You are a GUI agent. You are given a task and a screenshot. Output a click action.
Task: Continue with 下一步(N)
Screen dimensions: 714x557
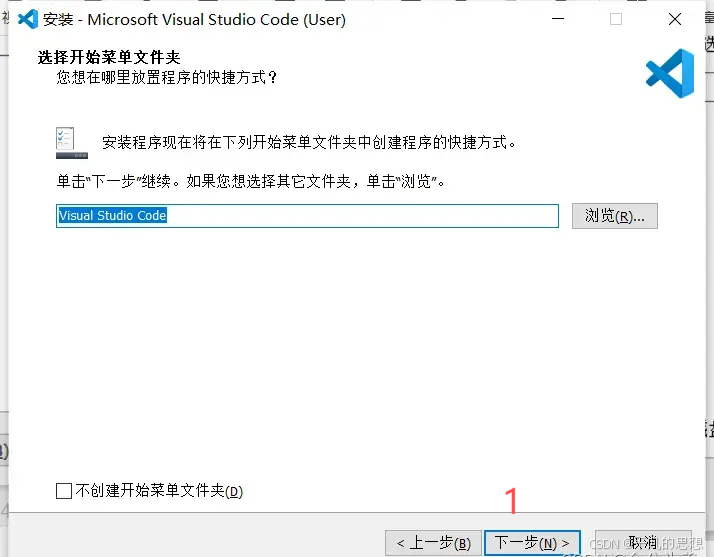(x=532, y=543)
